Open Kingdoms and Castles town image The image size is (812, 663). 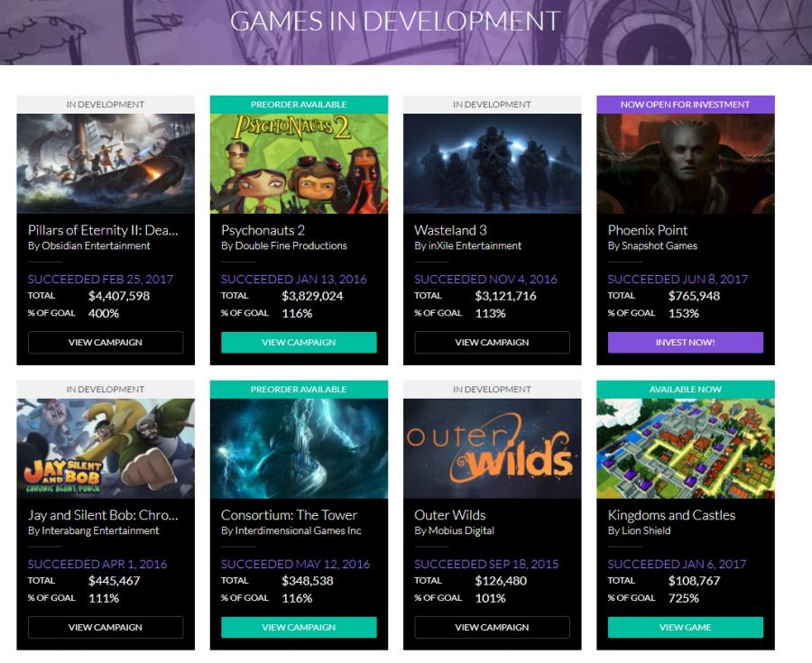point(686,448)
